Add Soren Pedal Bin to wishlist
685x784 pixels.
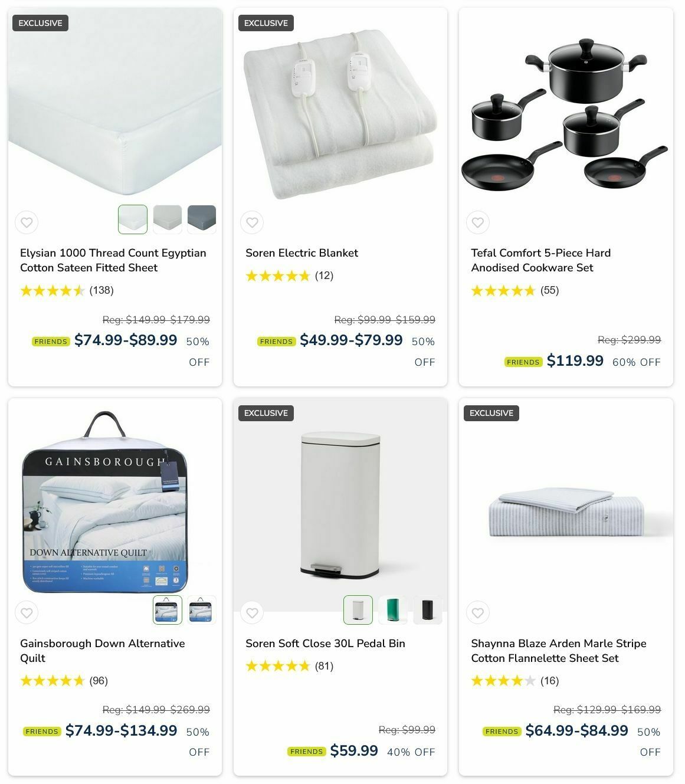(x=252, y=613)
